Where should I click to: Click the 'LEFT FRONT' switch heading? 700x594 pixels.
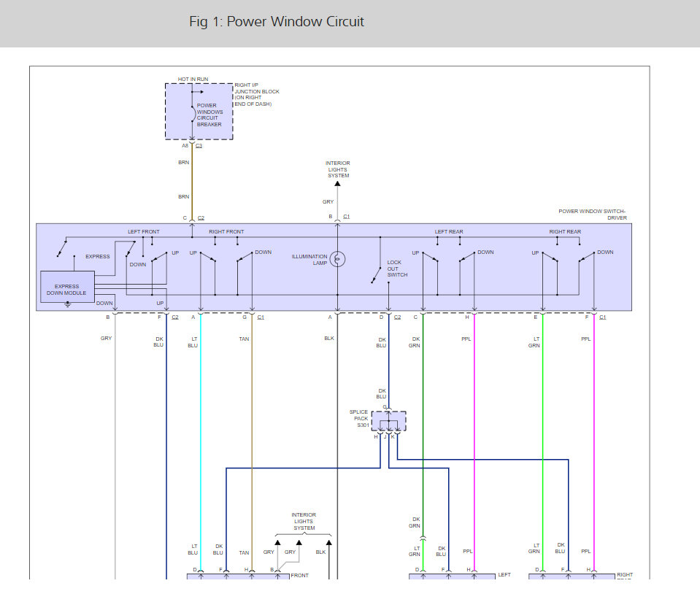[143, 231]
